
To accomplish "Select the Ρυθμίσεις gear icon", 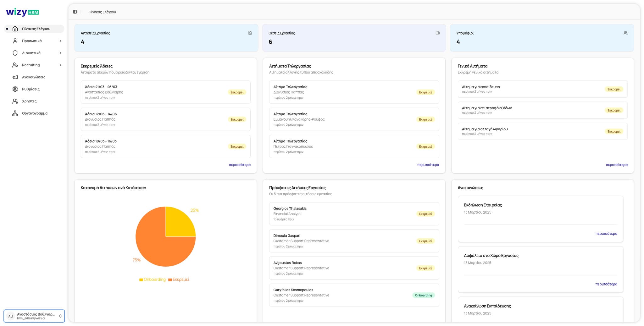I will tap(15, 89).
